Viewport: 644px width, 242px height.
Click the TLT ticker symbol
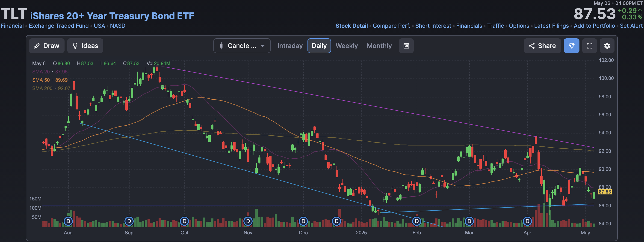tap(14, 14)
